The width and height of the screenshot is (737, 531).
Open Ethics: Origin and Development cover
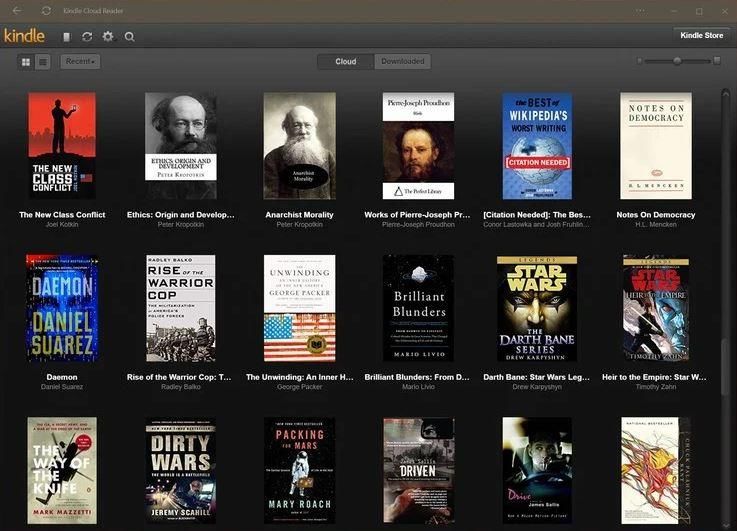coord(181,145)
